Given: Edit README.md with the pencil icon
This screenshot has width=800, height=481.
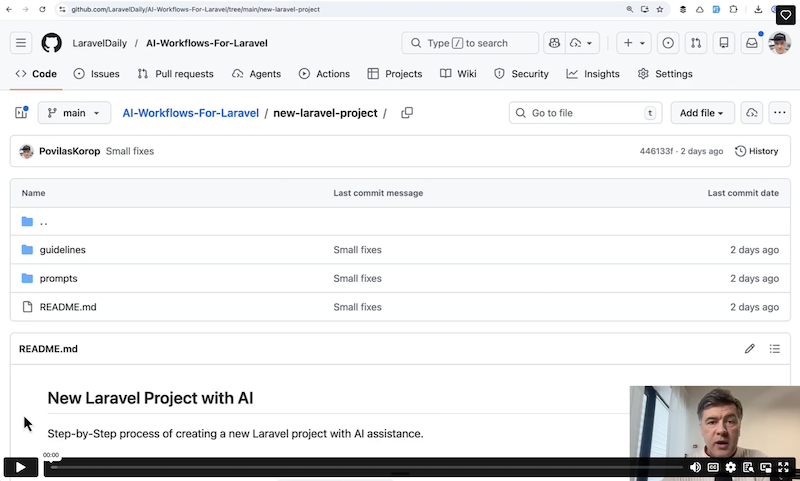Looking at the screenshot, I should tap(750, 349).
